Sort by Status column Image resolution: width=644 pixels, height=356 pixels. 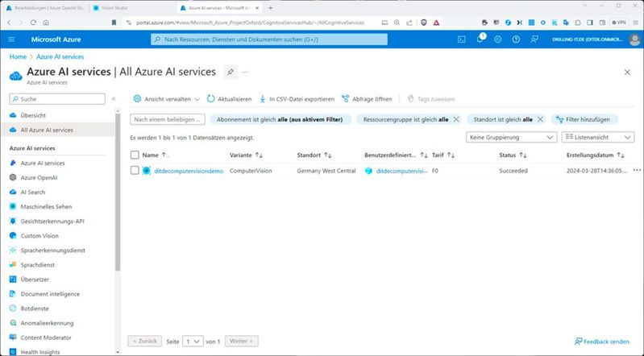[513, 155]
